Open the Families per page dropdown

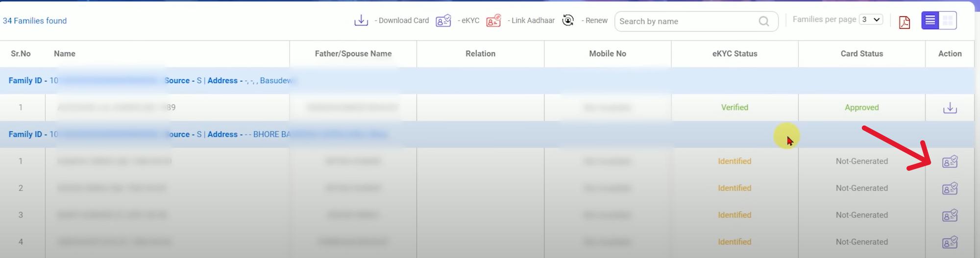point(871,20)
